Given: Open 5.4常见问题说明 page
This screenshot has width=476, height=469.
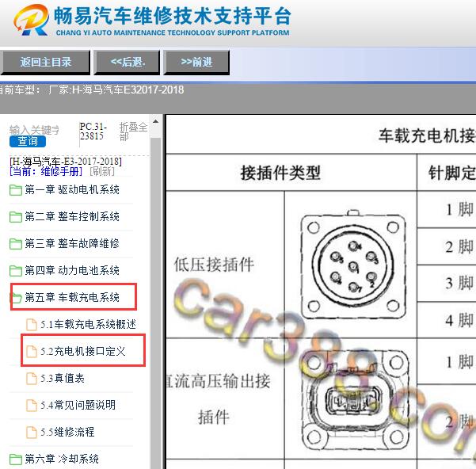Looking at the screenshot, I should point(78,405).
